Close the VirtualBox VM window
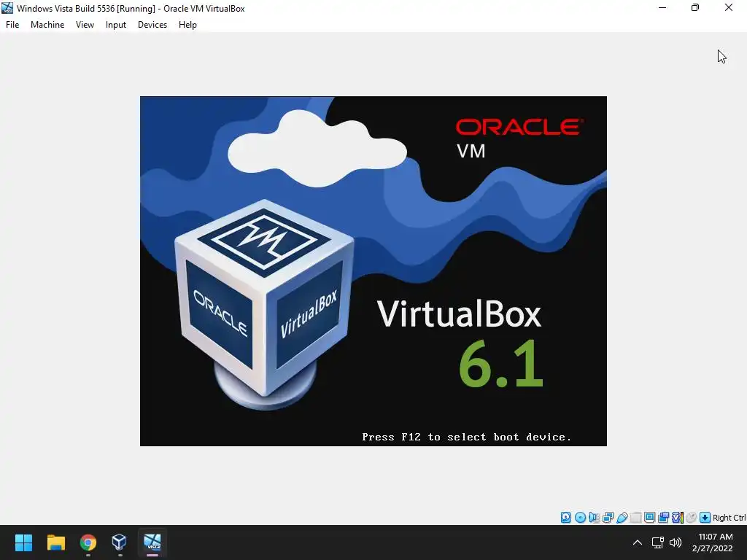 tap(729, 8)
